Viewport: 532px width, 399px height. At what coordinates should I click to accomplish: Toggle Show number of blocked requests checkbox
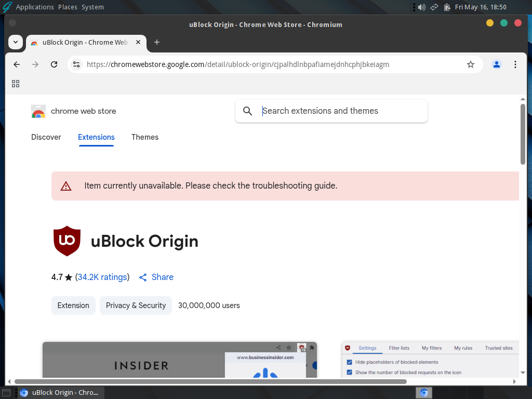pos(350,372)
